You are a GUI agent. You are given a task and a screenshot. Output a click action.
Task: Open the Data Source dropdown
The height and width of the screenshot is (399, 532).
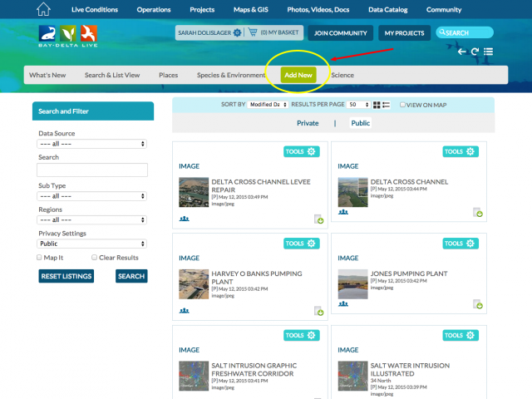click(x=91, y=144)
